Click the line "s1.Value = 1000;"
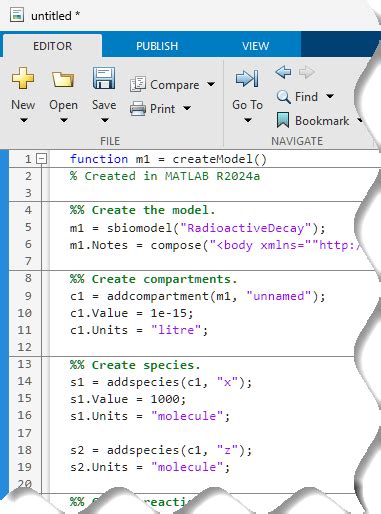Image resolution: width=381 pixels, height=514 pixels. (x=128, y=399)
